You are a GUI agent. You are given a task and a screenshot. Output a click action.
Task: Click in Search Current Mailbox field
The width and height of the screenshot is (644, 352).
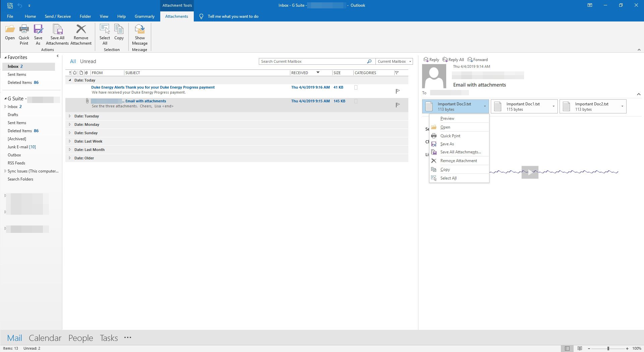tap(312, 61)
